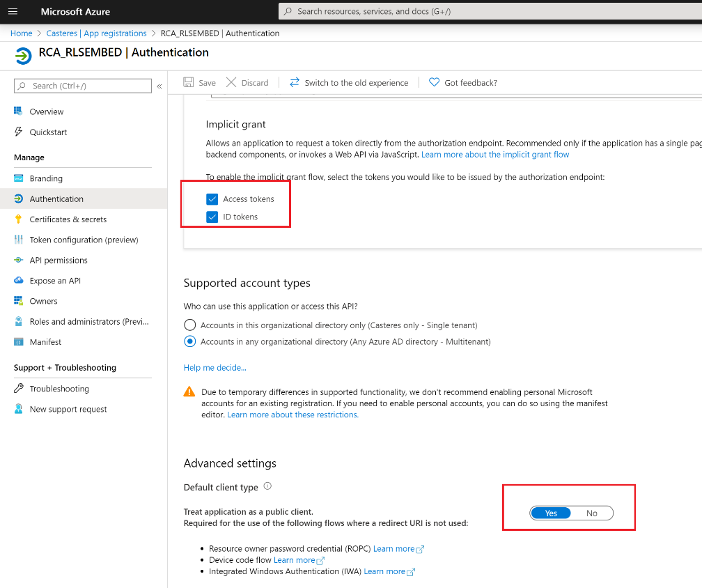702x588 pixels.
Task: Open Help me decide link
Action: point(214,367)
